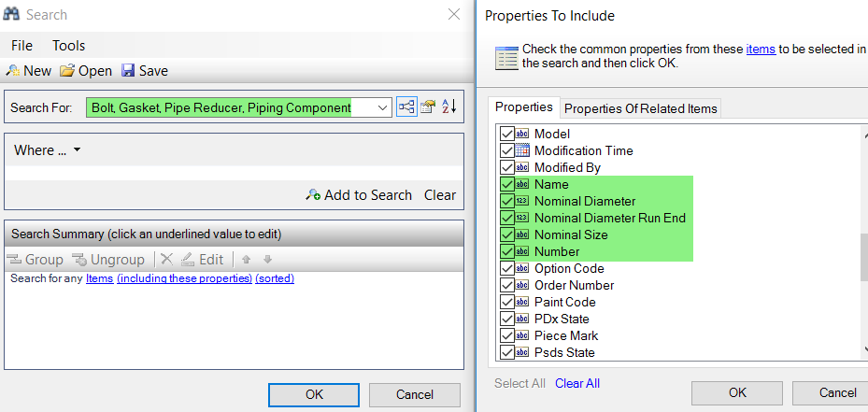This screenshot has width=868, height=412.
Task: Click the Select All link
Action: pyautogui.click(x=519, y=383)
